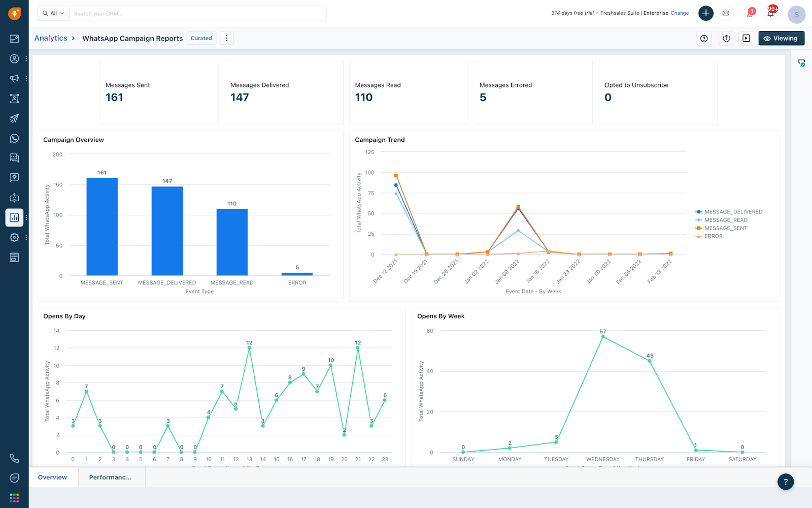
Task: Click the Wednesday data point labeled 57
Action: click(x=603, y=336)
